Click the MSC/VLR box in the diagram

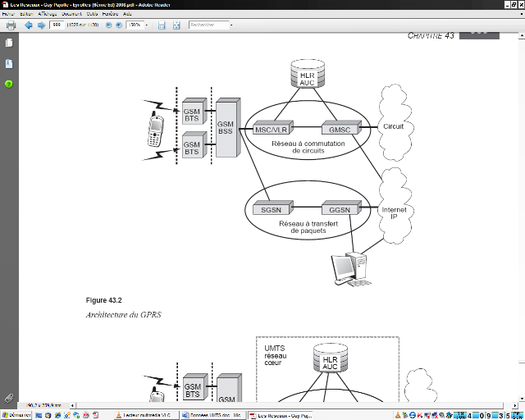point(273,128)
